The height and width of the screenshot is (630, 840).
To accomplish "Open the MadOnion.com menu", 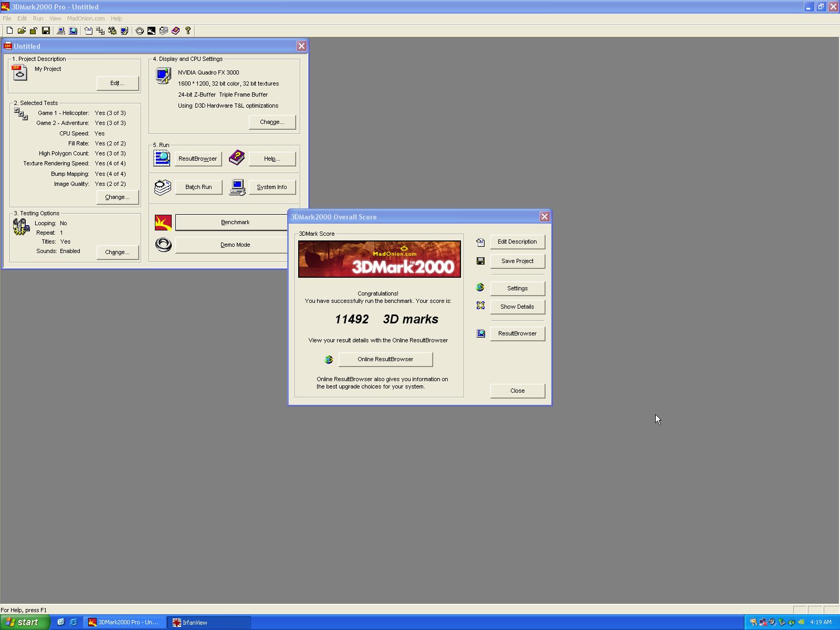I will click(x=86, y=18).
